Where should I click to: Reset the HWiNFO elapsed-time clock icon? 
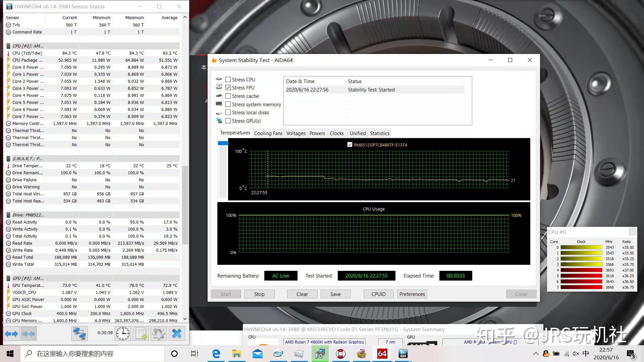[x=123, y=334]
